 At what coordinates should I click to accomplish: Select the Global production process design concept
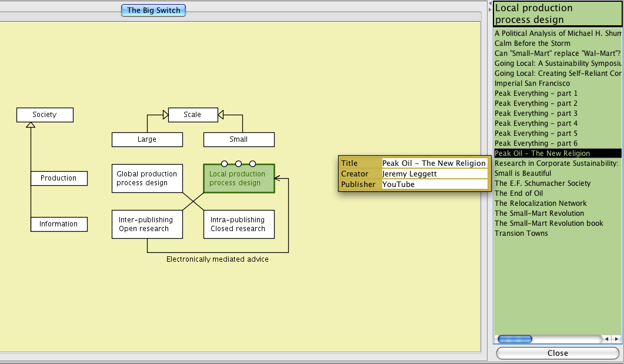coord(147,178)
